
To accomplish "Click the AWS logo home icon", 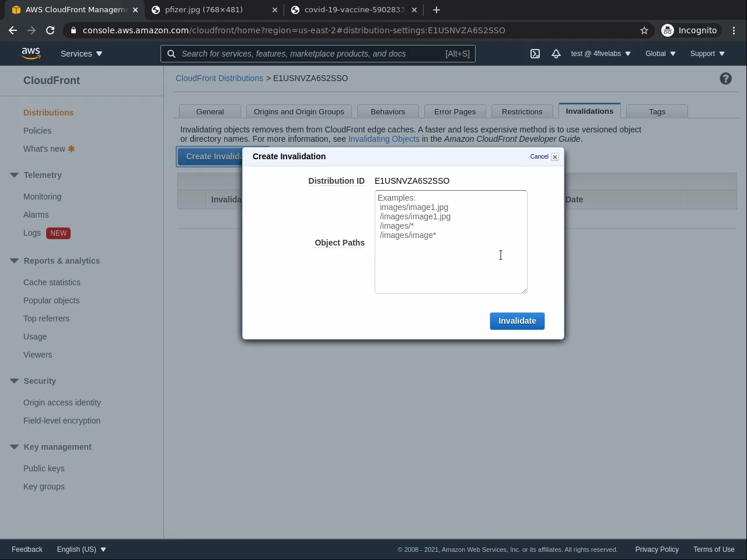I will (x=31, y=53).
